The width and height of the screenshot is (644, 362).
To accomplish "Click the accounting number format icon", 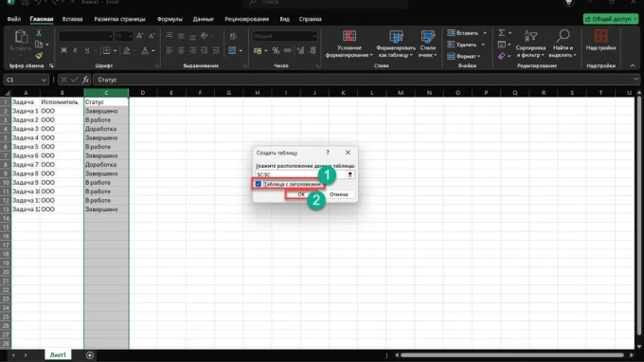I will pos(258,50).
